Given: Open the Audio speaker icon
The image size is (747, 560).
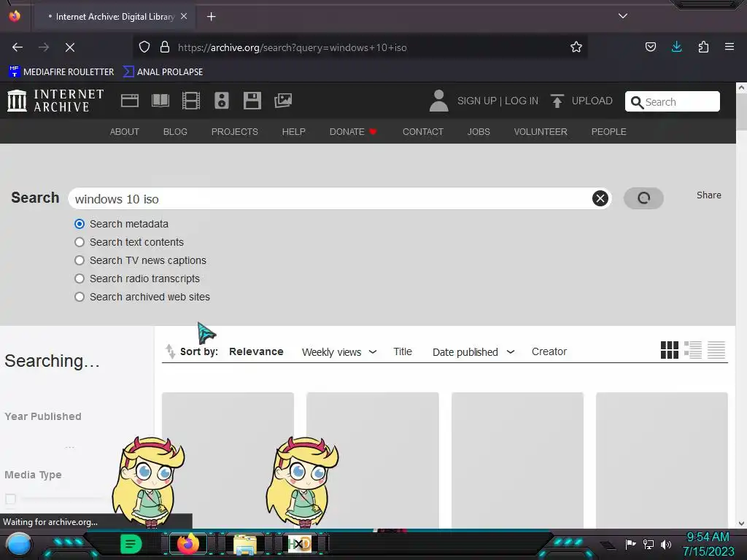Looking at the screenshot, I should coord(222,101).
